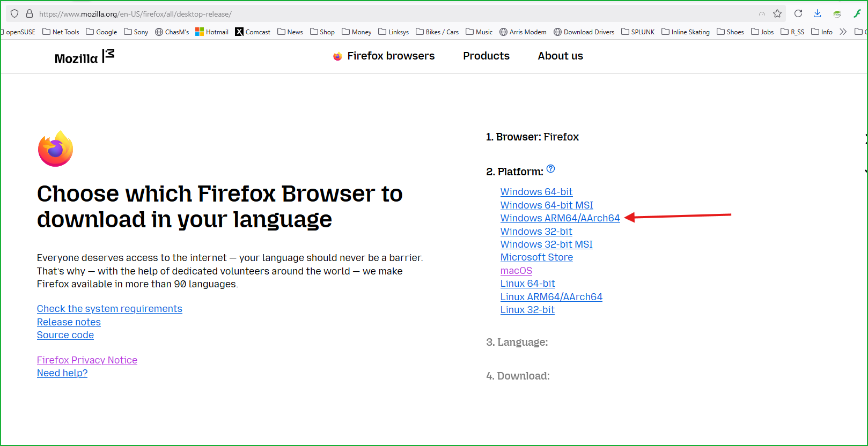Open the Hotmail bookmark
The image size is (868, 446).
212,32
